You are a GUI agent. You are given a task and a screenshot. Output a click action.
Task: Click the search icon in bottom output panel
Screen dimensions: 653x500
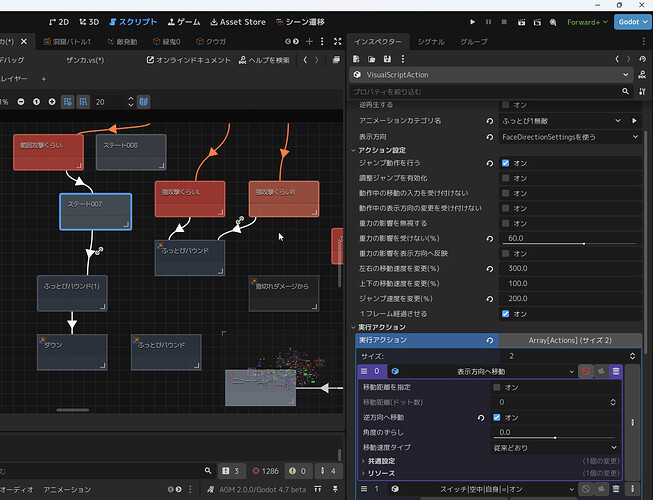[x=208, y=471]
